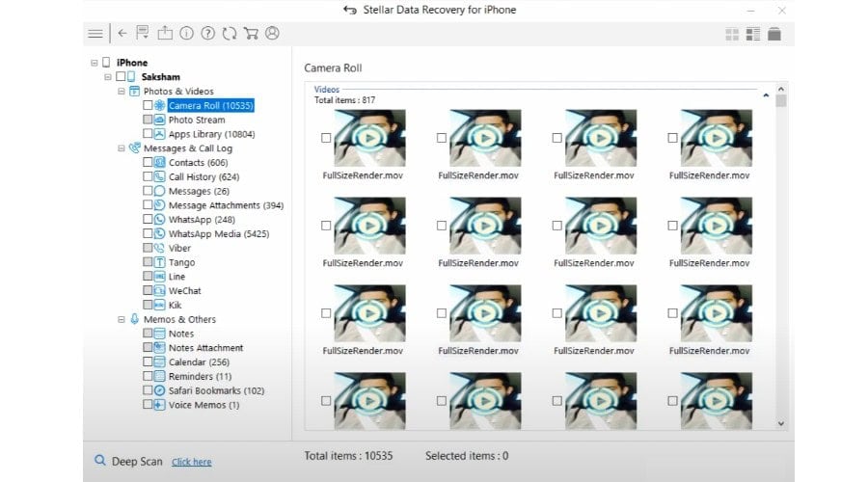
Task: Collapse the Videos section chevron
Action: (766, 95)
